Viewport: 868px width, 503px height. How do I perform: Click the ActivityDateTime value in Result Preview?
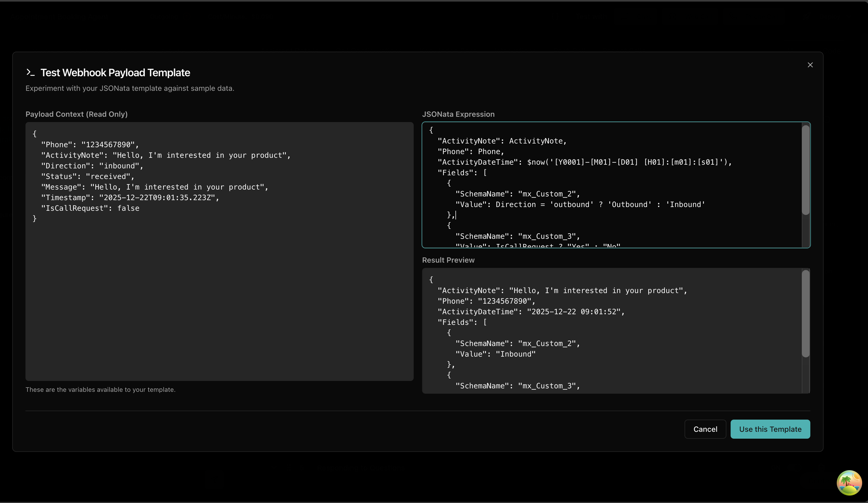click(575, 312)
